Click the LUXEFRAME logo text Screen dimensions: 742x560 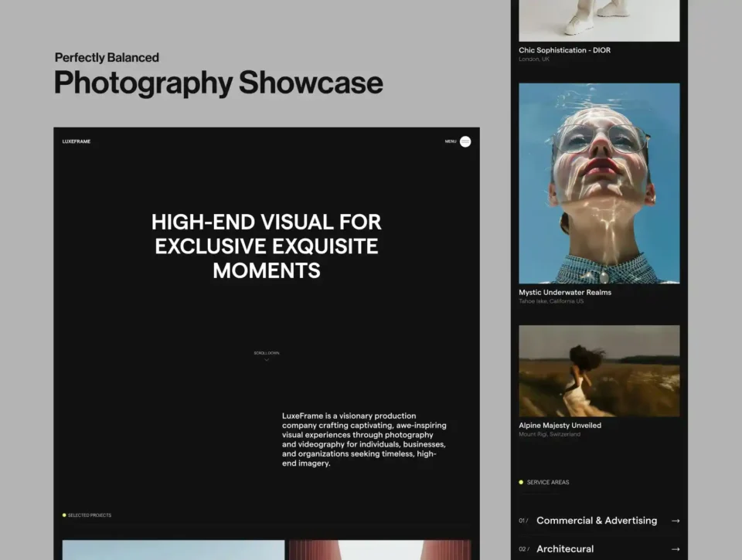[77, 141]
